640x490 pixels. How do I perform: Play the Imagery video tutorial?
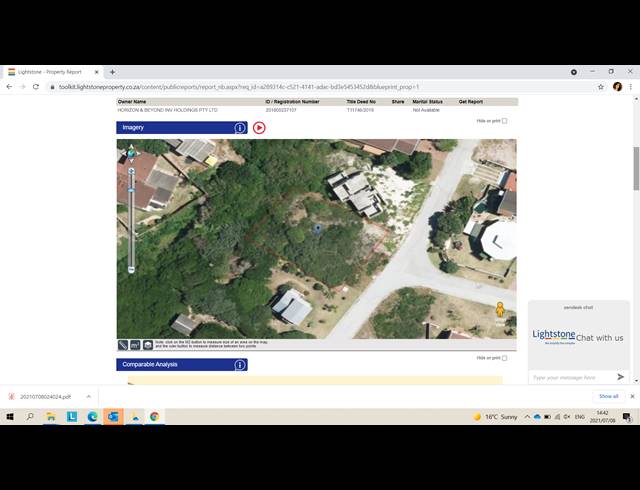point(259,128)
